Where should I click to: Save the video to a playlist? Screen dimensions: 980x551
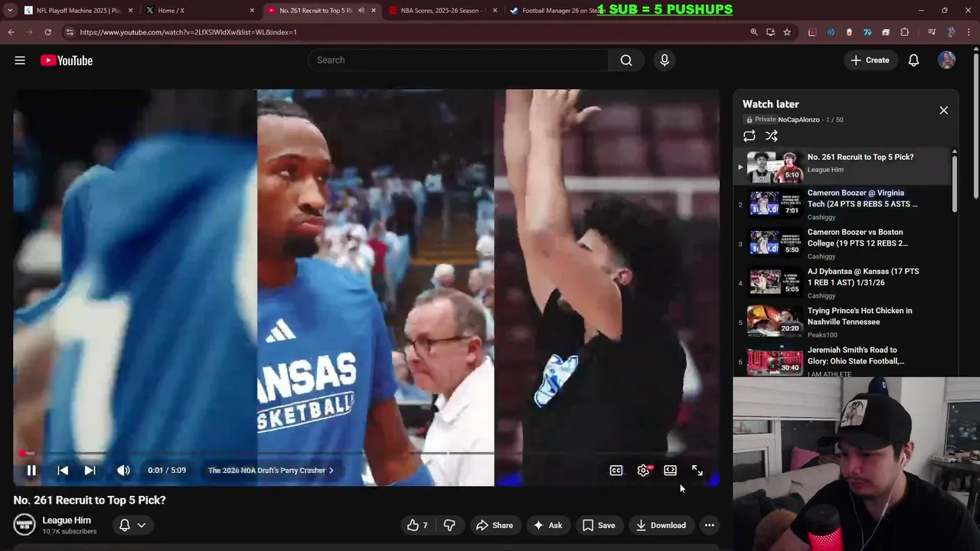tap(598, 525)
